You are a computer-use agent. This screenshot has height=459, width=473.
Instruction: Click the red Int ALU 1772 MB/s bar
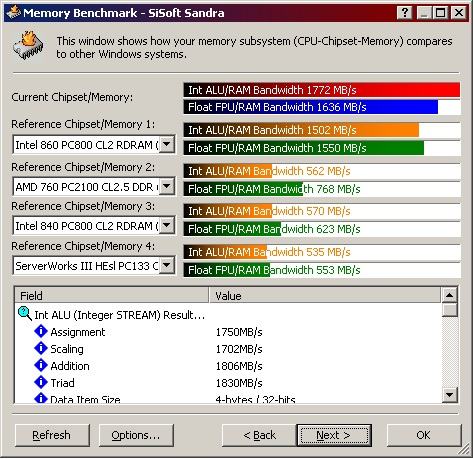point(322,90)
